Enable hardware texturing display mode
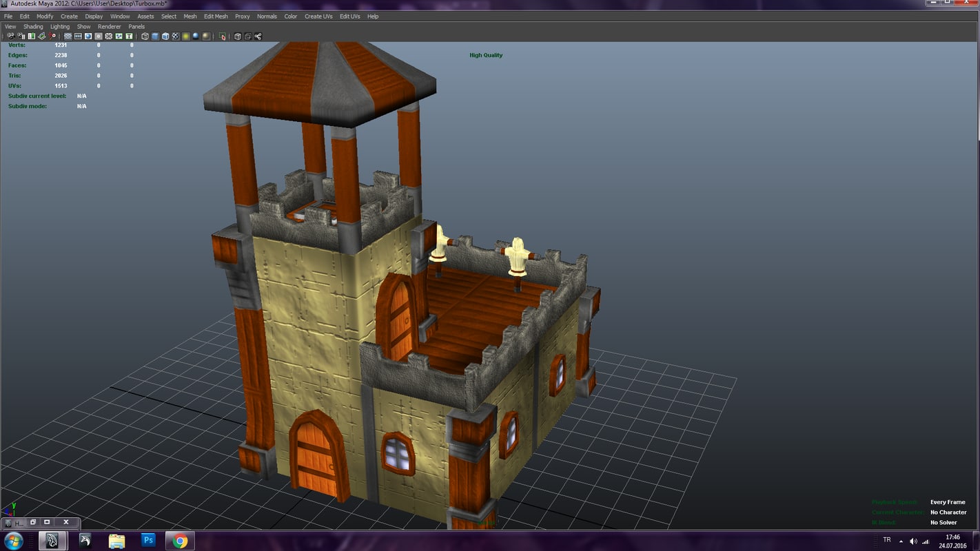The image size is (980, 551). pos(176,36)
